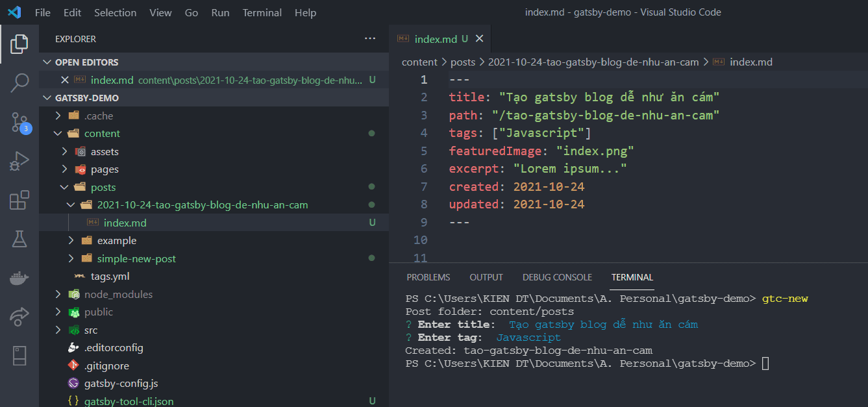Screen dimensions: 868x407
Task: Switch to the DEBUG CONSOLE tab
Action: click(x=557, y=277)
